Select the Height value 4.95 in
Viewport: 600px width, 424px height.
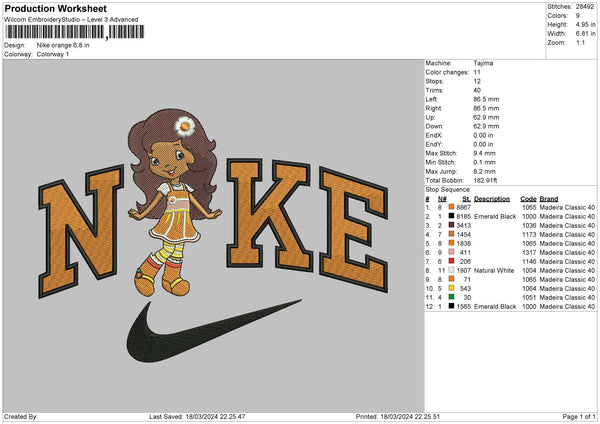585,24
